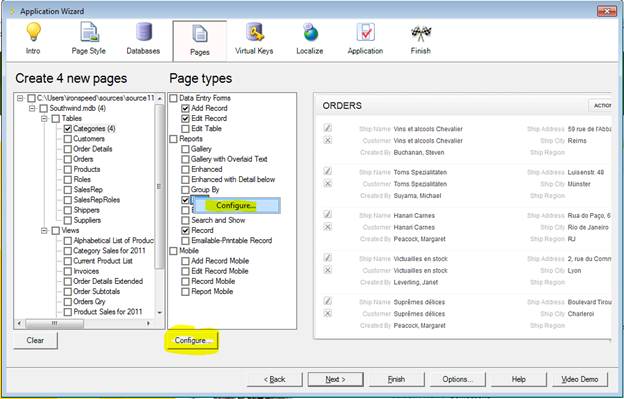Check the Order Details table checkbox
Viewport: 624px width, 399px height.
pos(68,149)
